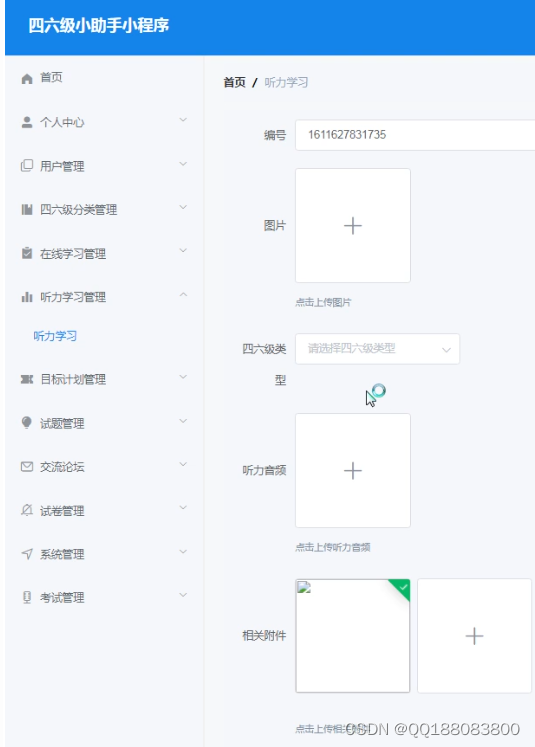Expand 试卷管理 chevron
The width and height of the screenshot is (535, 747).
pos(183,508)
